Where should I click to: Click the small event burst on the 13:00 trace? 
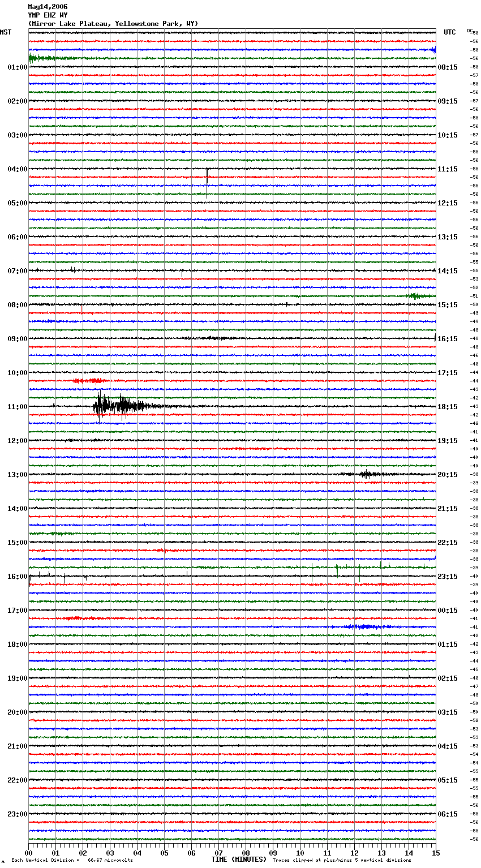pyautogui.click(x=367, y=474)
